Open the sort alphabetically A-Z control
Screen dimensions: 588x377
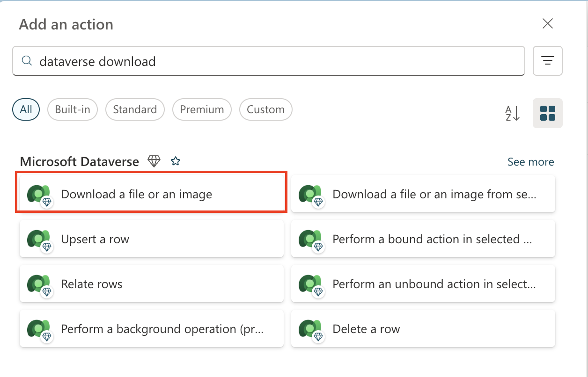(x=512, y=113)
